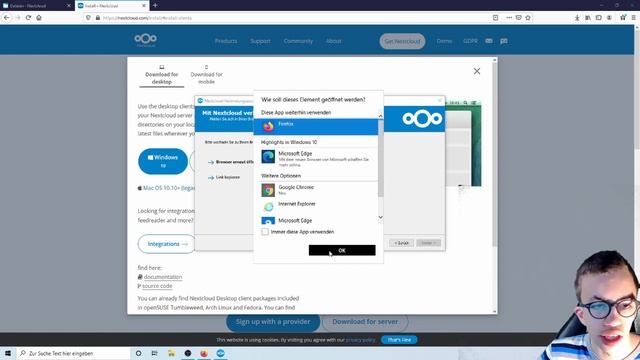The image size is (640, 360).
Task: Open Firefox library icon
Action: click(588, 18)
